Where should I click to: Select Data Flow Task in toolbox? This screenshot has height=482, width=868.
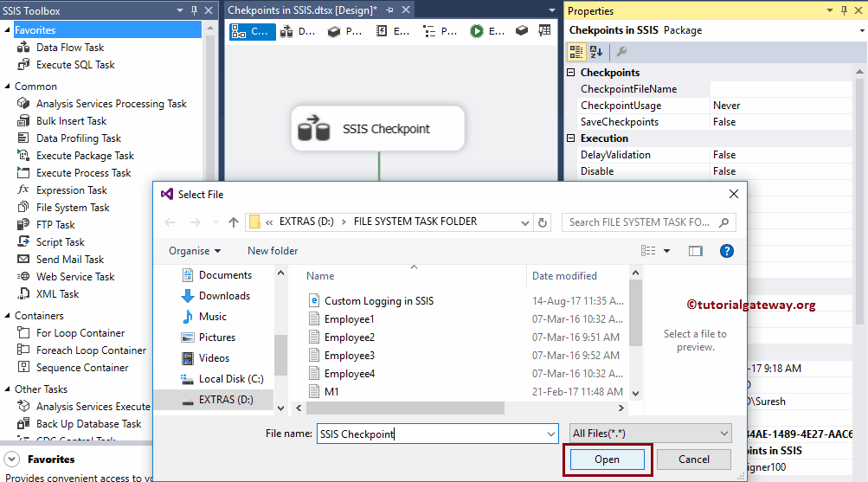pyautogui.click(x=69, y=48)
